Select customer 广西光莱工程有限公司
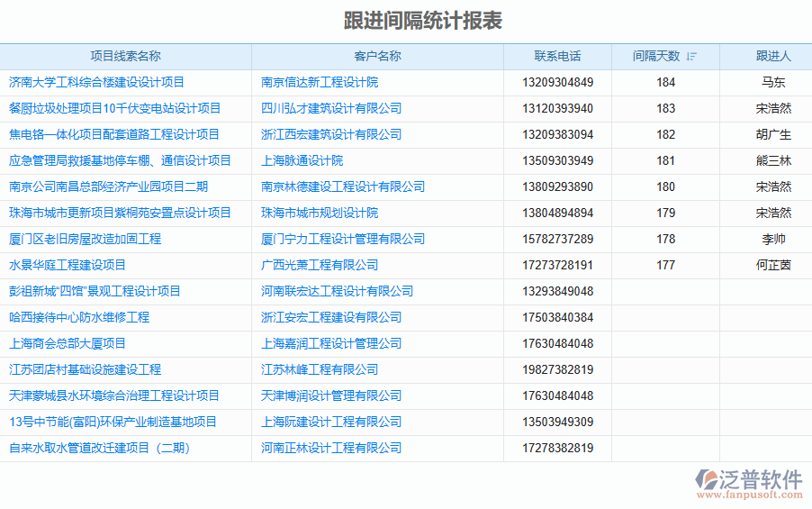The width and height of the screenshot is (812, 509). [320, 265]
